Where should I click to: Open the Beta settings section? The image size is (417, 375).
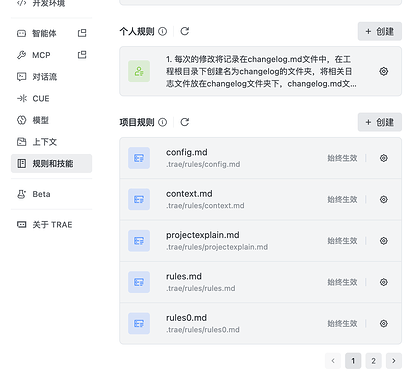[x=51, y=194]
